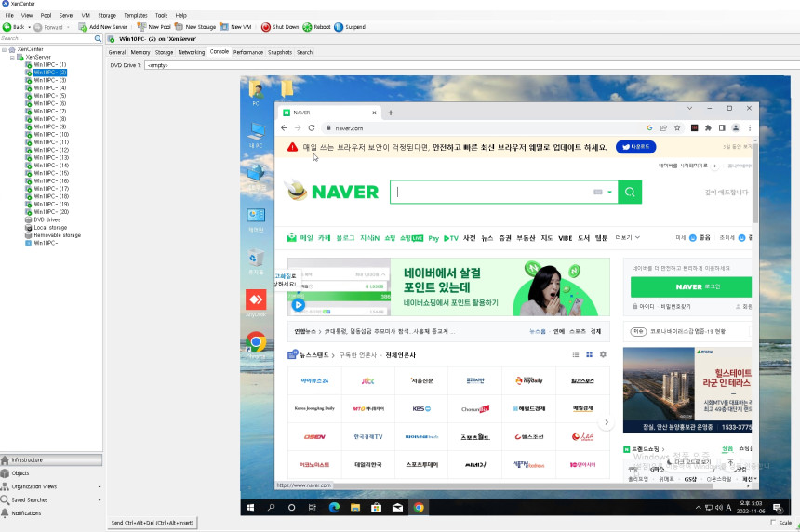The height and width of the screenshot is (532, 800).
Task: Click the green Naver search button
Action: pos(630,192)
